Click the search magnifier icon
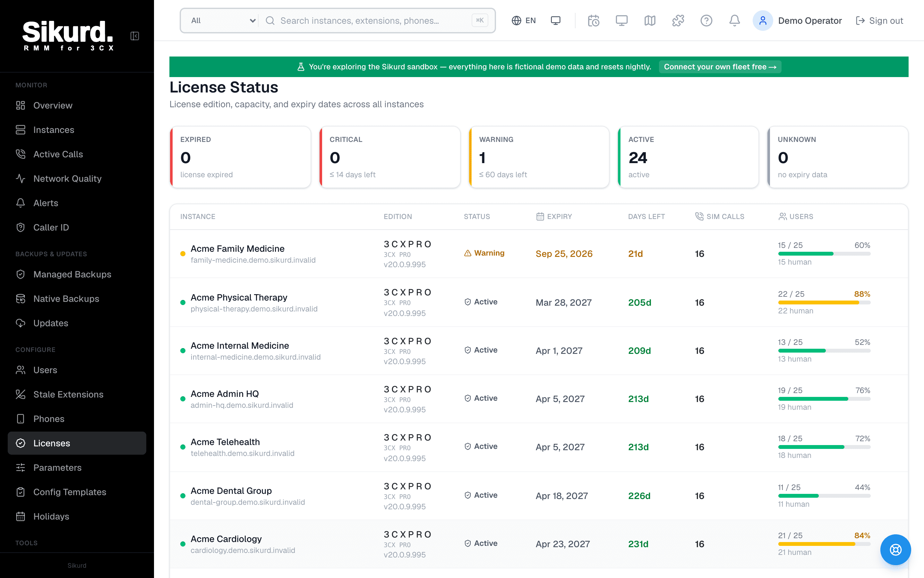The image size is (924, 578). (x=270, y=21)
